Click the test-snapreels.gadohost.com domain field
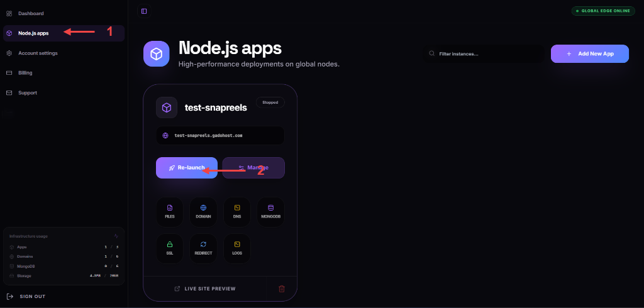 (x=220, y=136)
